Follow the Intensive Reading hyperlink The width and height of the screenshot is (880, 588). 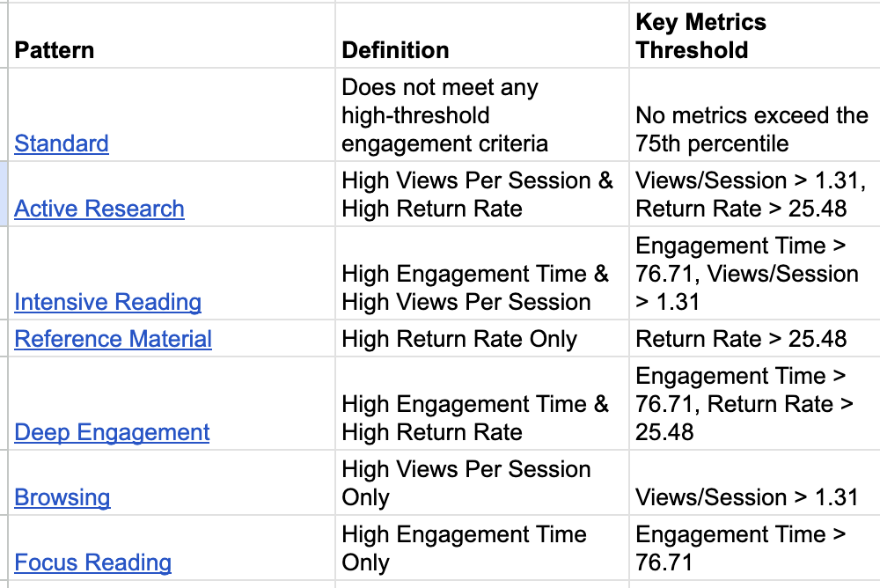107,302
